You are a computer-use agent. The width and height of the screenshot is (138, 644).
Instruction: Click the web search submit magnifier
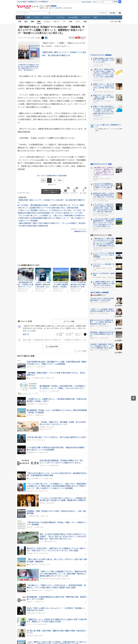pos(120,2)
